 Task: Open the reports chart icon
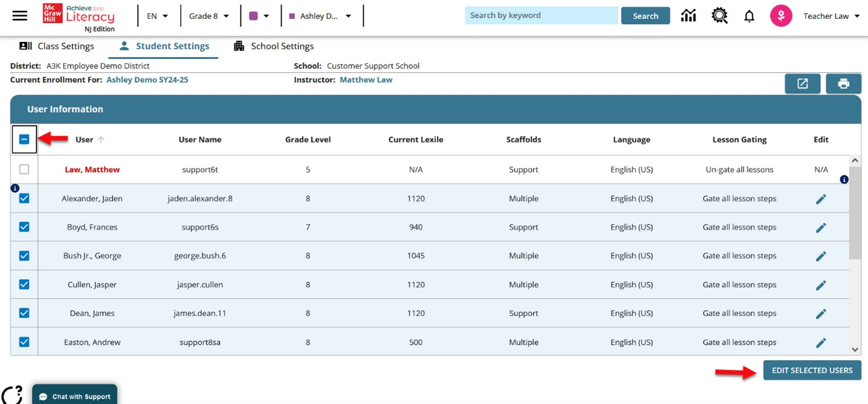(x=688, y=16)
